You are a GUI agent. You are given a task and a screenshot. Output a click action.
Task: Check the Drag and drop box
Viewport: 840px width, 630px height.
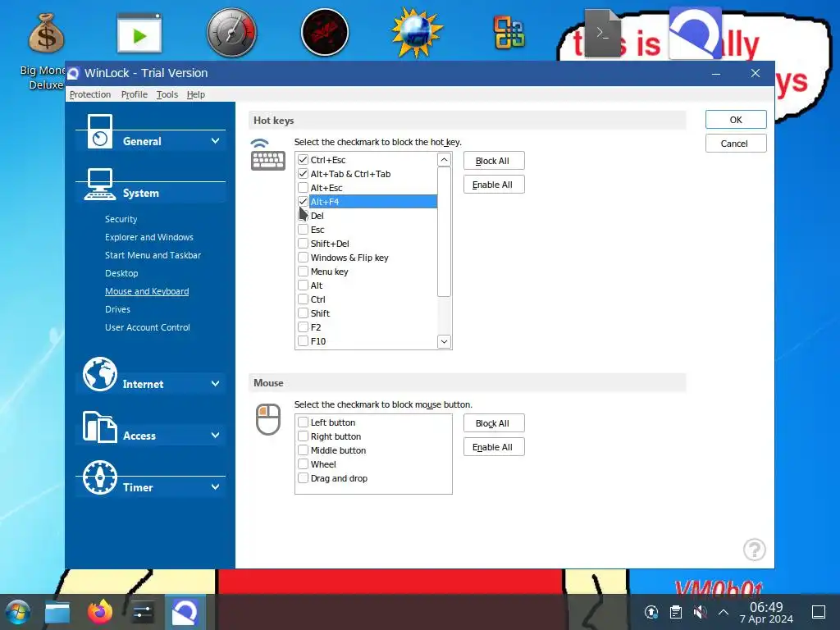click(304, 478)
